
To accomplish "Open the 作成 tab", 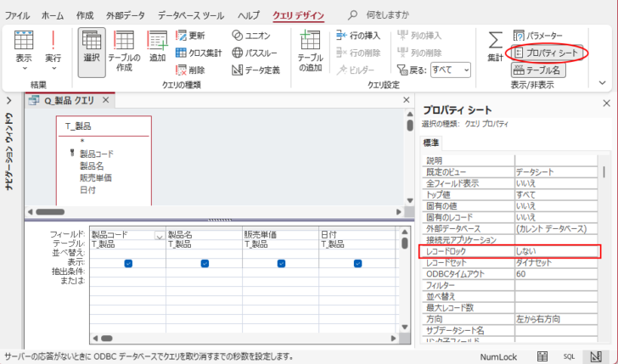I will point(85,16).
